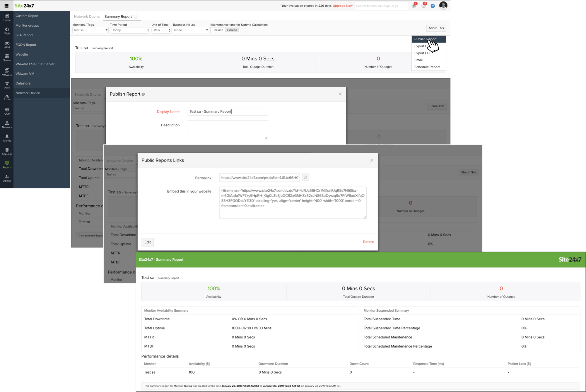Open the APM section in sidebar
This screenshot has width=586, height=392.
(7, 45)
